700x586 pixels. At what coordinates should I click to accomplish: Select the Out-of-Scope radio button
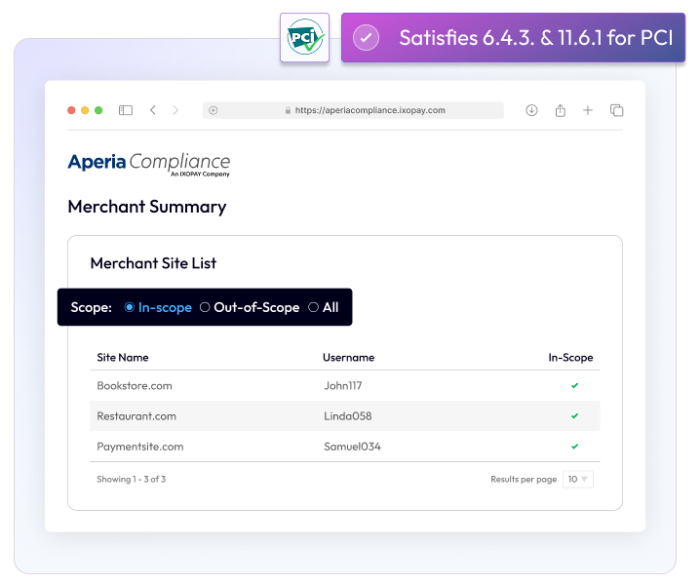pos(205,307)
